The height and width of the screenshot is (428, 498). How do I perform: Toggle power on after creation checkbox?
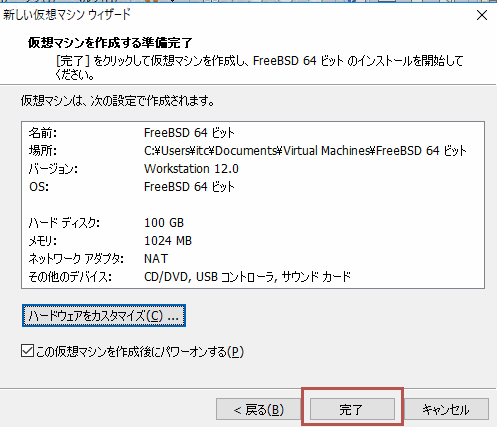(x=27, y=351)
